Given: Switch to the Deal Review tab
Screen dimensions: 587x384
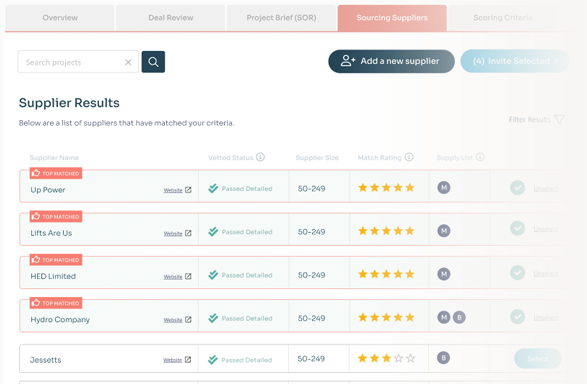Looking at the screenshot, I should point(171,18).
